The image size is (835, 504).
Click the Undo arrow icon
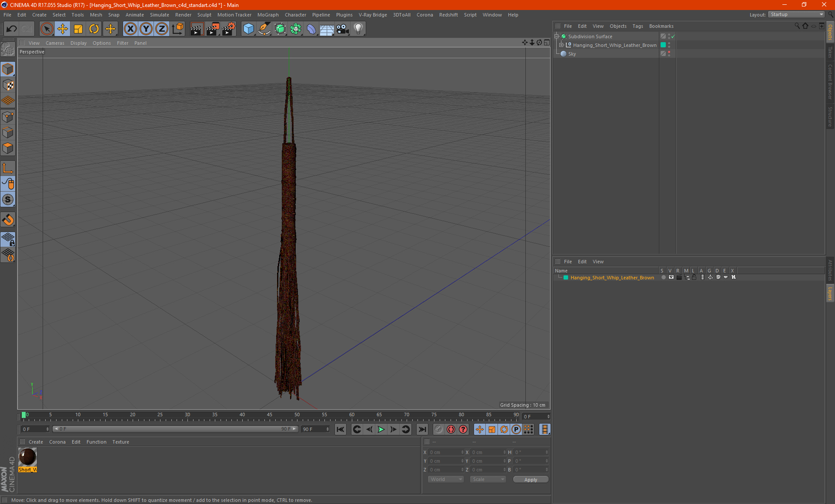click(x=11, y=29)
